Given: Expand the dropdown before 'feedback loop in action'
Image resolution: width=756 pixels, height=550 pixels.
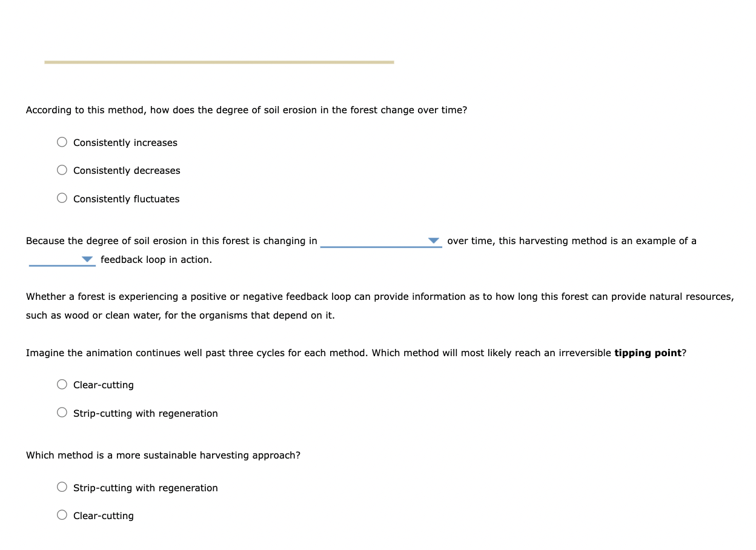Looking at the screenshot, I should pos(62,260).
